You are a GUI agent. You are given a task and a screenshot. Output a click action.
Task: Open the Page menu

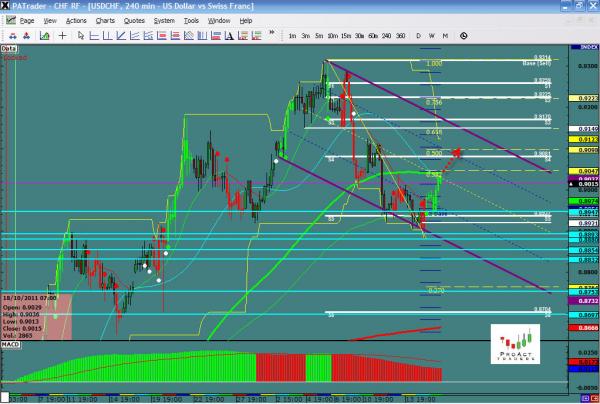[26, 20]
